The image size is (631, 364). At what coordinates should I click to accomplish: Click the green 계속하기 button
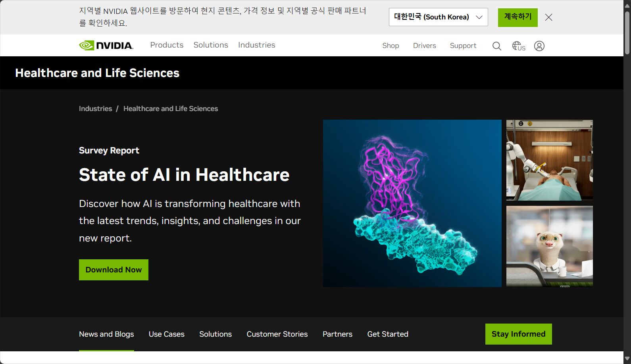[517, 17]
